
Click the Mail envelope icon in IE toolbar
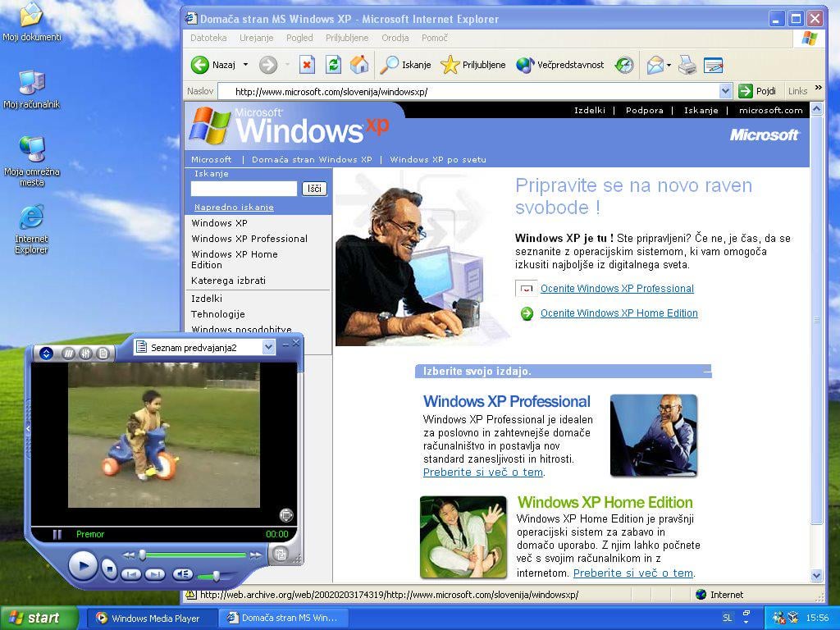point(655,65)
